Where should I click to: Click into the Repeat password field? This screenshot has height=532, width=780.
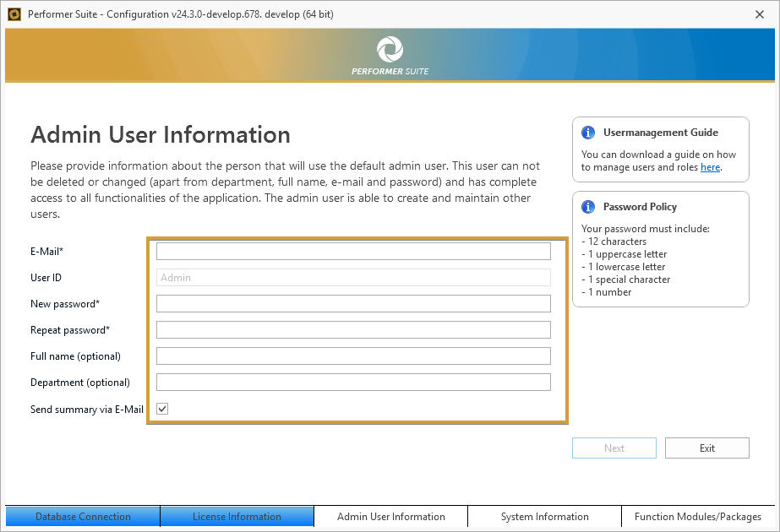[x=353, y=330]
